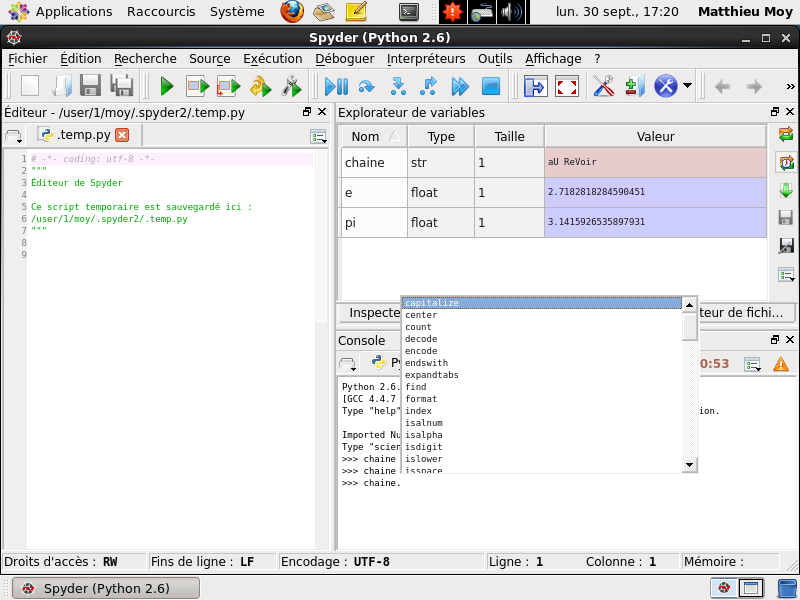Switch to fullscreen mode with red icon
The width and height of the screenshot is (800, 600).
pyautogui.click(x=567, y=86)
